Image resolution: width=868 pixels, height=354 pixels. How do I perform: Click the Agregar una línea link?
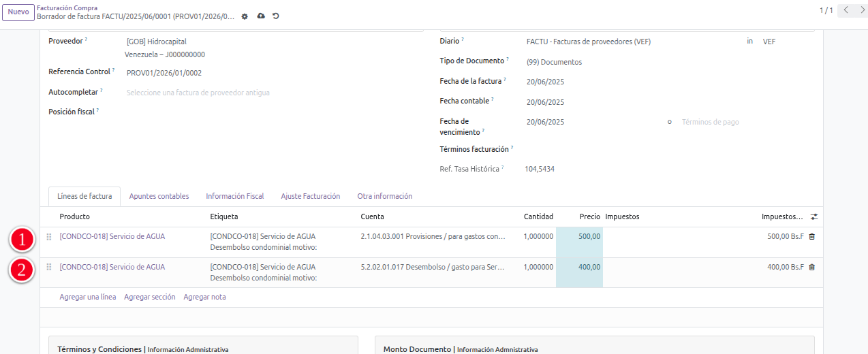coord(87,297)
